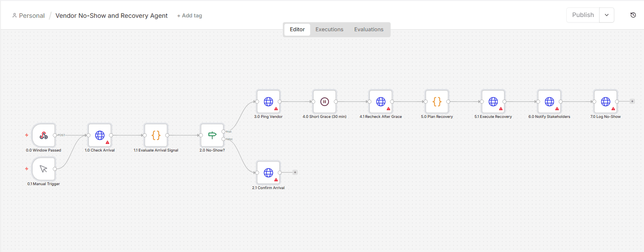
Task: Add a node after 7.0 Log No-Show
Action: [x=632, y=101]
